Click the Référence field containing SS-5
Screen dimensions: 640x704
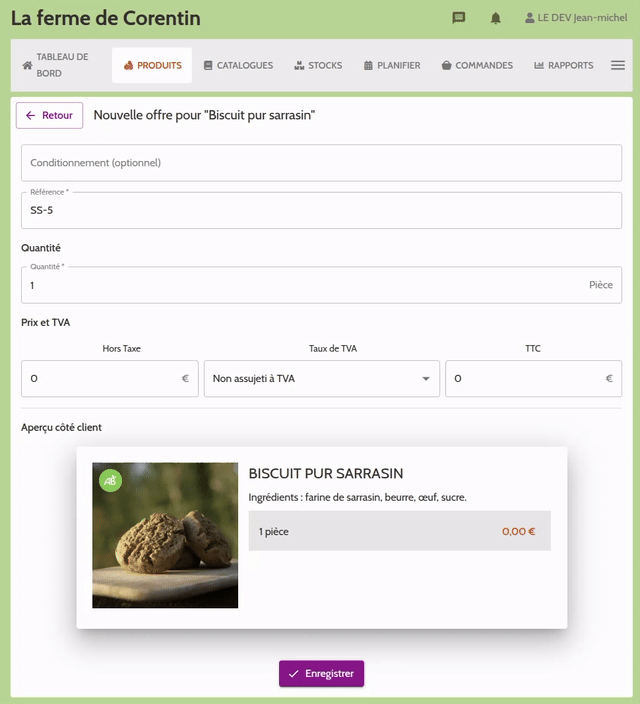point(321,210)
